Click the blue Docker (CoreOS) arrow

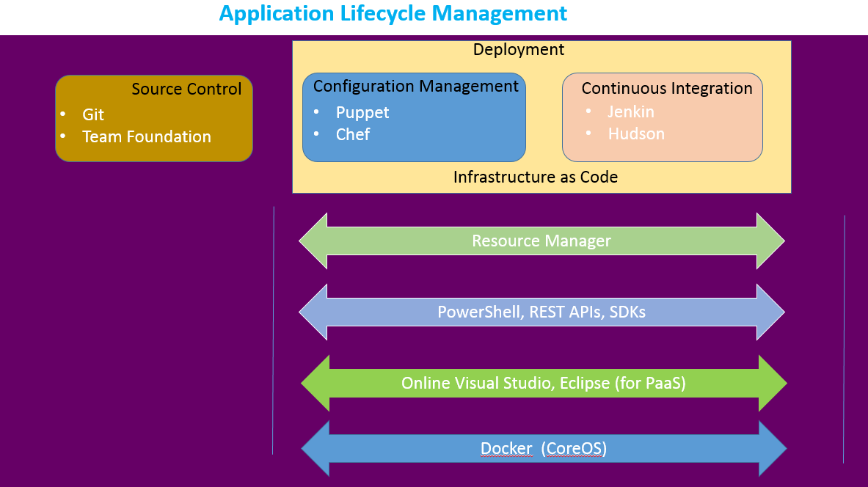point(543,448)
